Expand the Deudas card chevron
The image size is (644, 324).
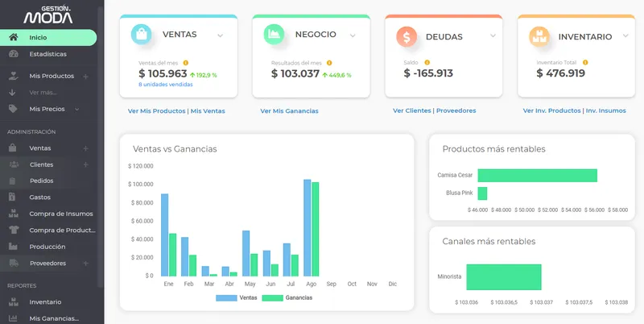pyautogui.click(x=493, y=35)
